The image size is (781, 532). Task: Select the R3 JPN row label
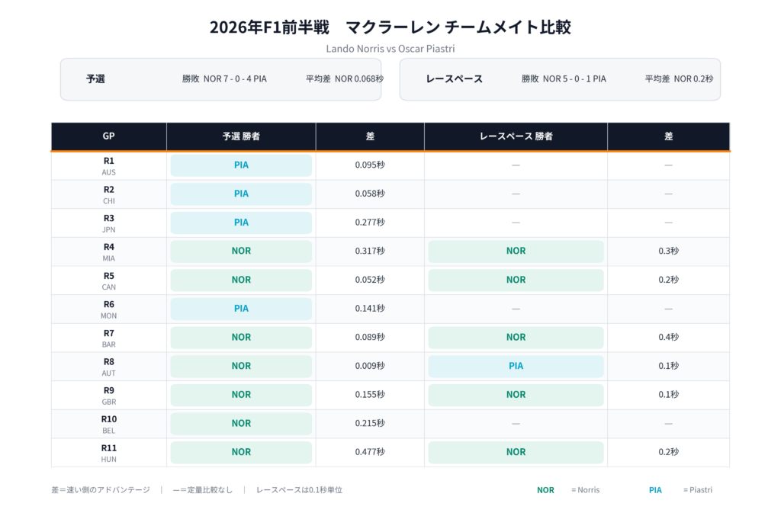click(x=108, y=223)
